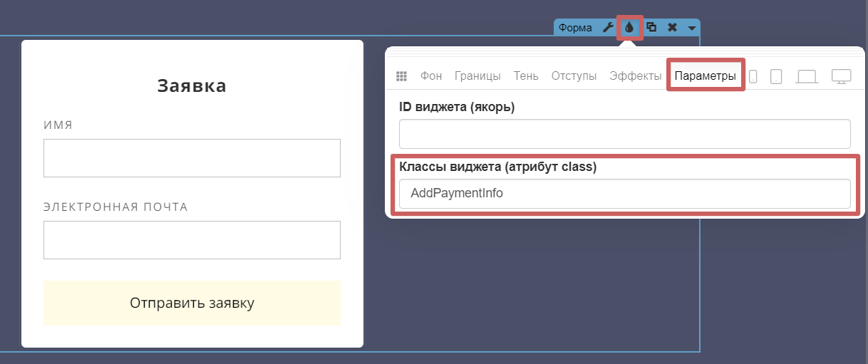This screenshot has width=868, height=364.
Task: Switch to the Фон tab
Action: [431, 76]
